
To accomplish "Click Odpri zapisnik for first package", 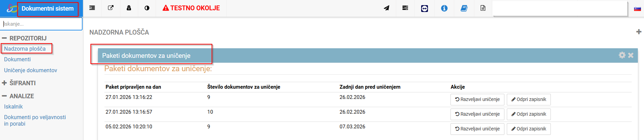I will coord(528,99).
